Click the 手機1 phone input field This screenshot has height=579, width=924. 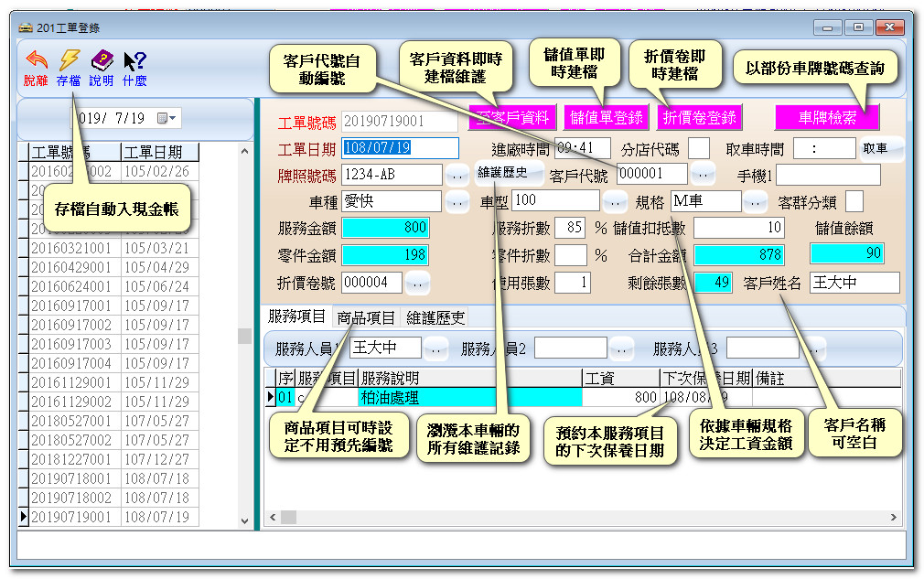pos(828,175)
